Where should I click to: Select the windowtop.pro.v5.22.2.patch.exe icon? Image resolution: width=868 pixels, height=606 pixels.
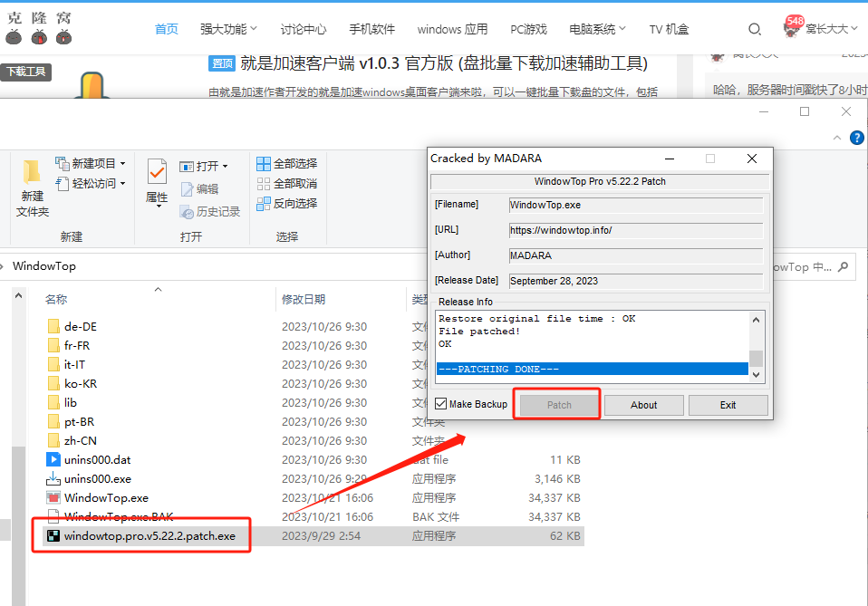pos(53,535)
